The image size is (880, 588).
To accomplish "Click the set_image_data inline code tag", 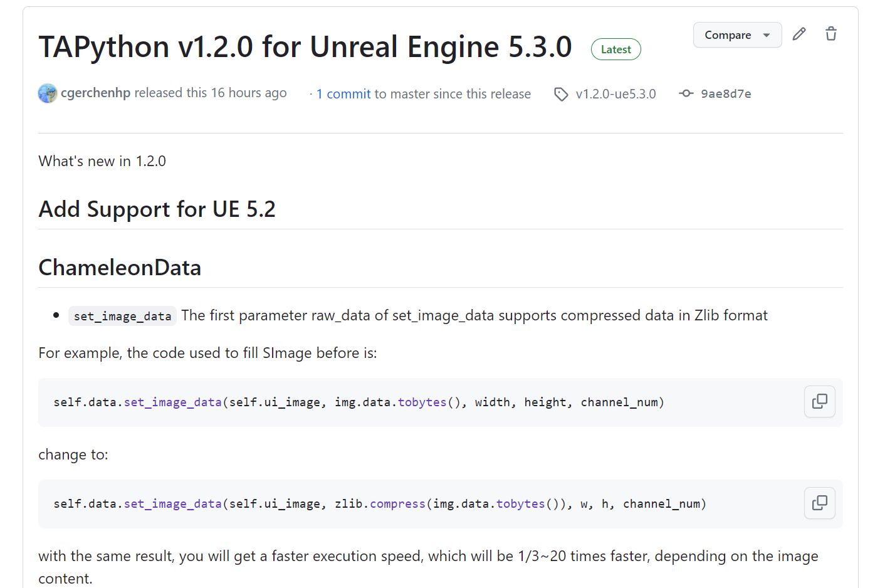I will [123, 316].
